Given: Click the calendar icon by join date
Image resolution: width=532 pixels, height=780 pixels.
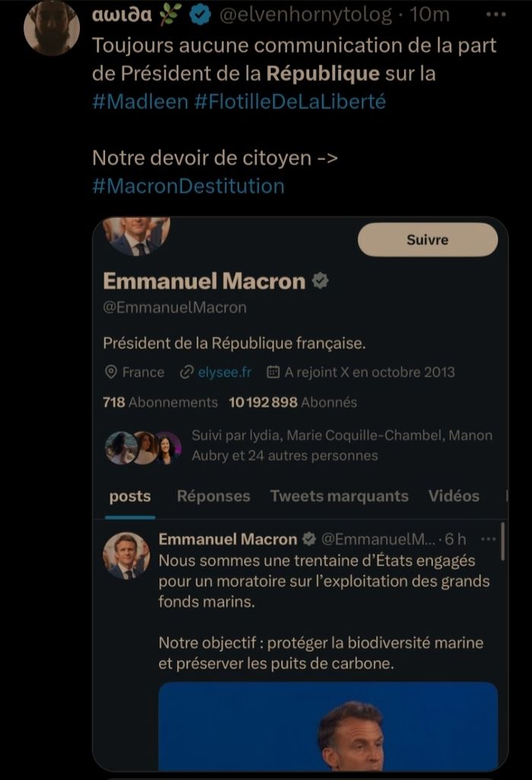Looking at the screenshot, I should [x=272, y=372].
